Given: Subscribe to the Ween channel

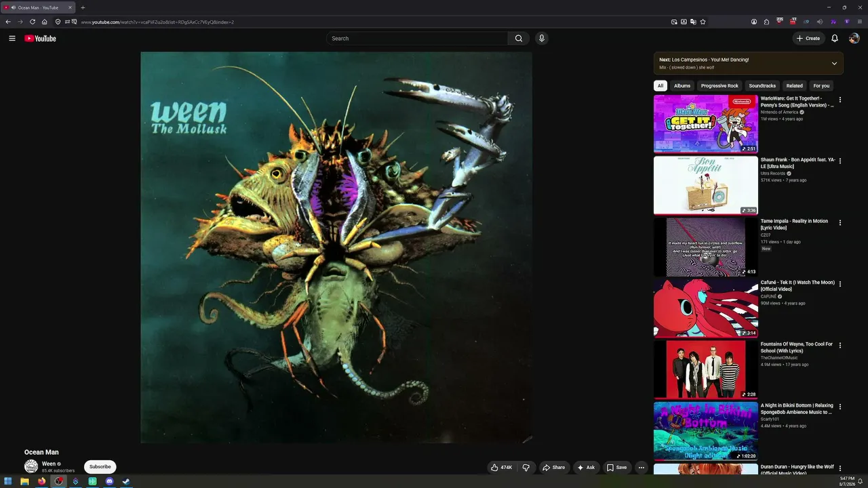Looking at the screenshot, I should tap(100, 467).
